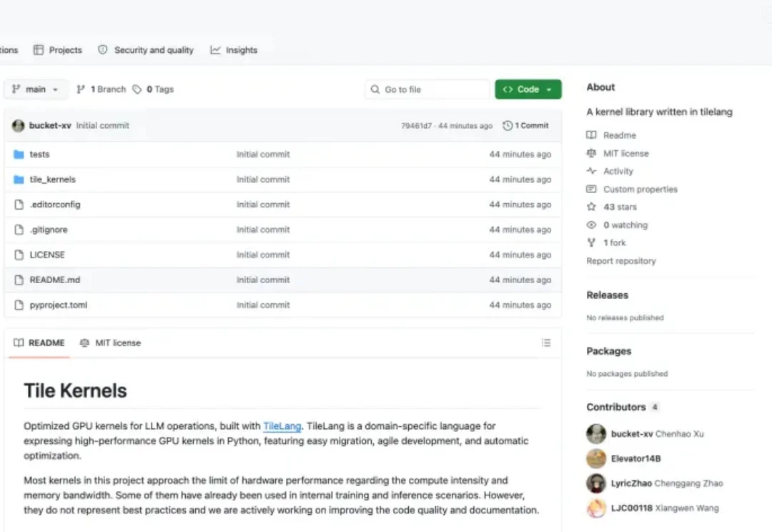The image size is (772, 532).
Task: Click the tests folder icon
Action: (19, 154)
